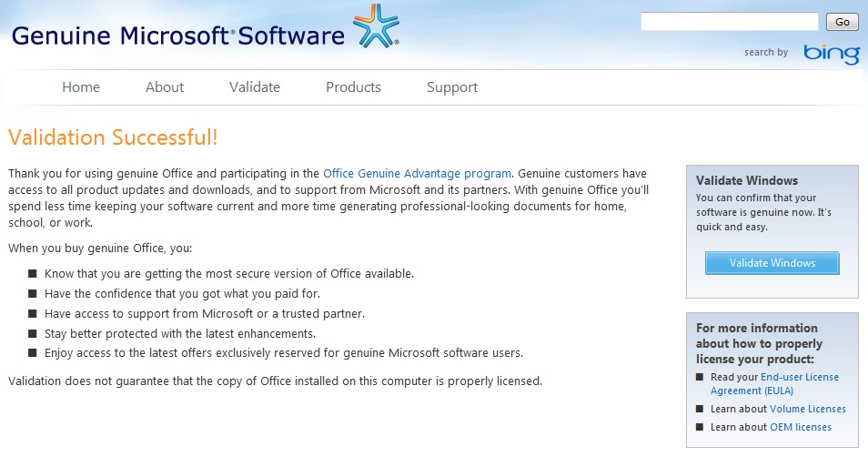Screen dimensions: 868x467
Task: Click 'When you buy genuine Office, you:' text
Action: 100,249
